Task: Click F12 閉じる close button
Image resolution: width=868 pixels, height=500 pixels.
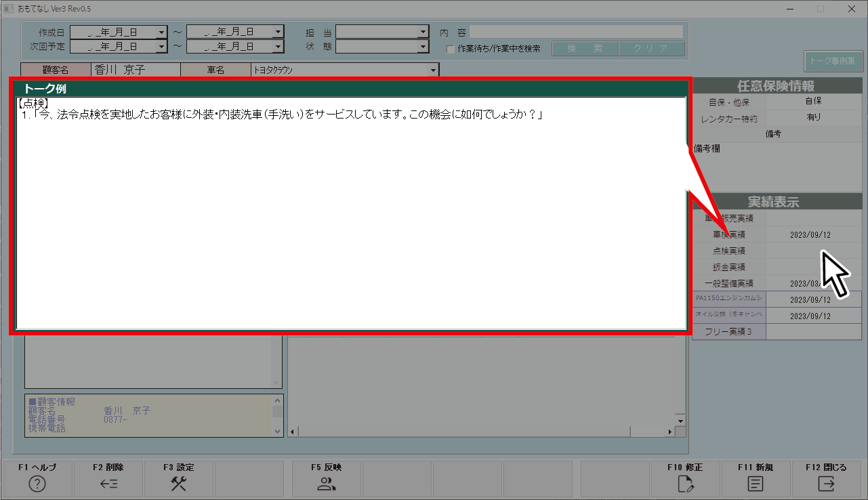Action: 826,478
